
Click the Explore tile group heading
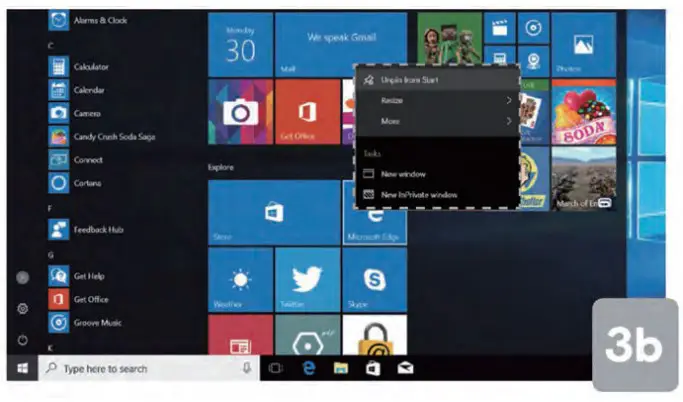[x=221, y=167]
